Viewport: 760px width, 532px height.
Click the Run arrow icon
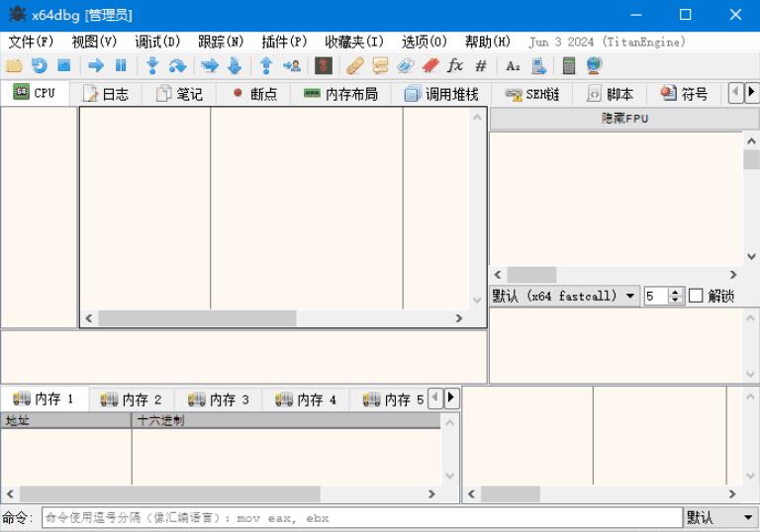pos(96,65)
